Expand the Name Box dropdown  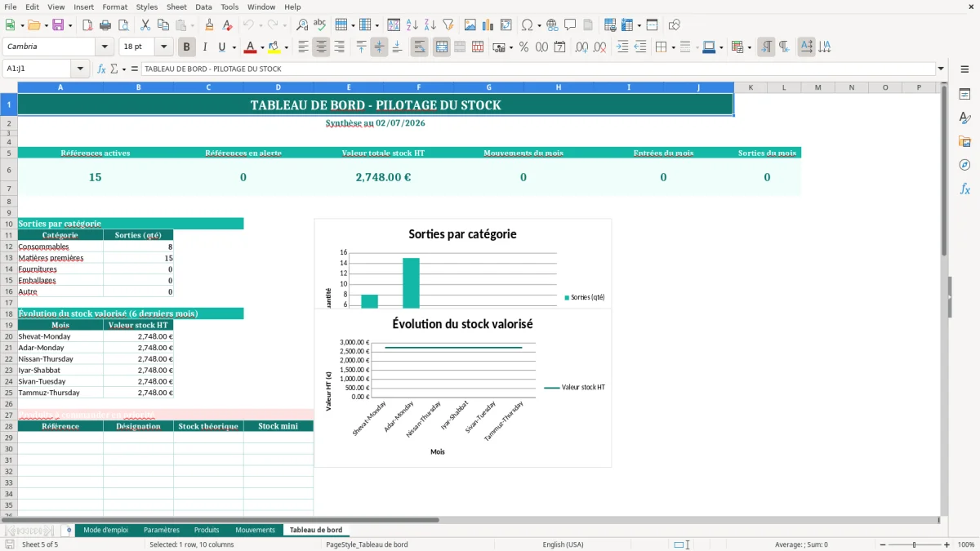[x=81, y=69]
